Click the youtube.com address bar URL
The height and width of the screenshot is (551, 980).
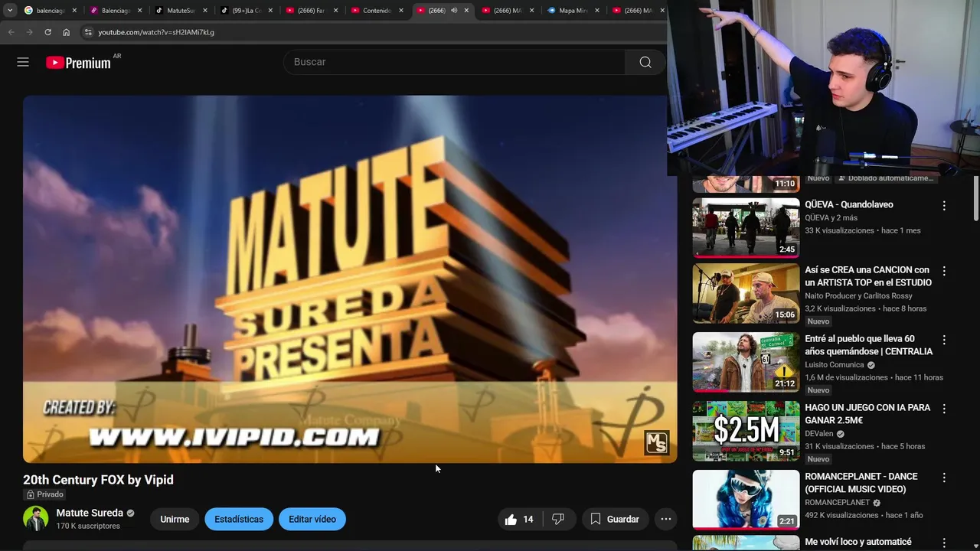pos(156,32)
